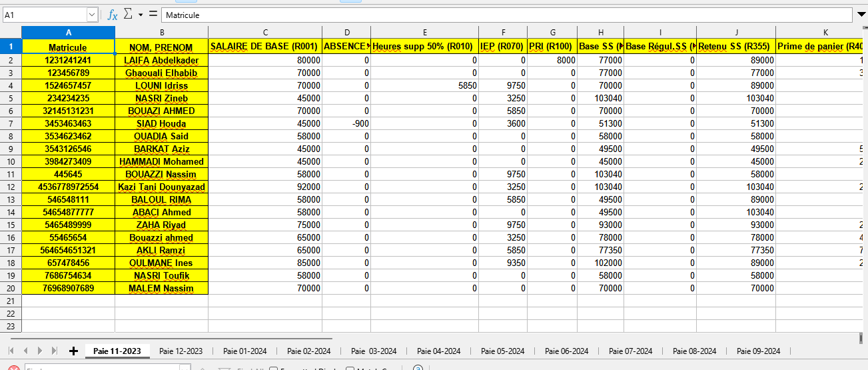Add a new sheet with plus icon

73,351
